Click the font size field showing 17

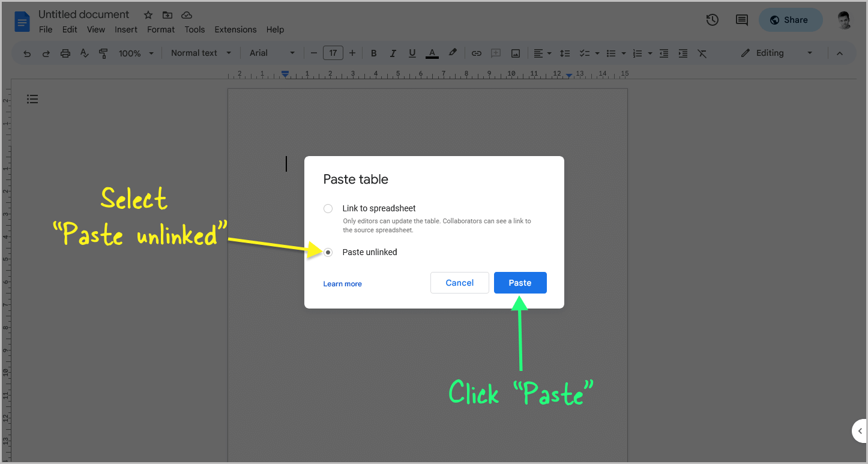(x=333, y=53)
